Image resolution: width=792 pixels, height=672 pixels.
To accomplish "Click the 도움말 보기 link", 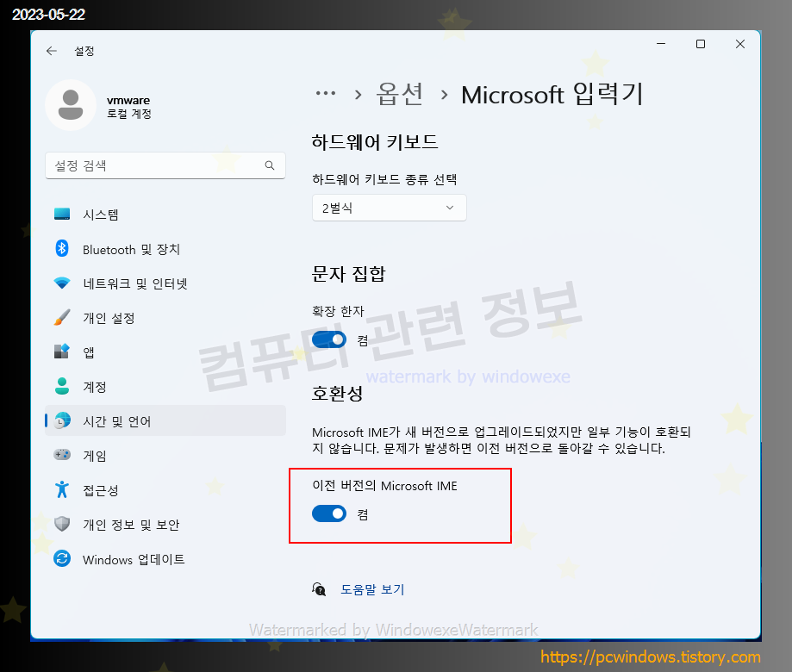I will coord(373,589).
